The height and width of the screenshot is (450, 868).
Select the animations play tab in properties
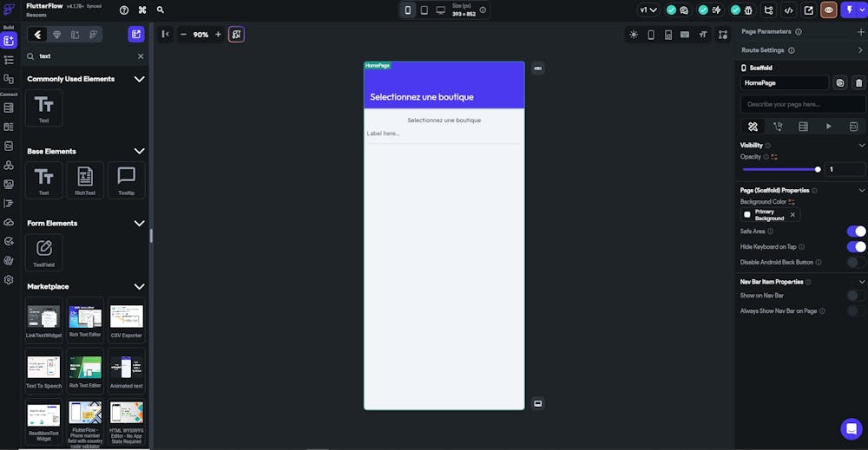(829, 127)
